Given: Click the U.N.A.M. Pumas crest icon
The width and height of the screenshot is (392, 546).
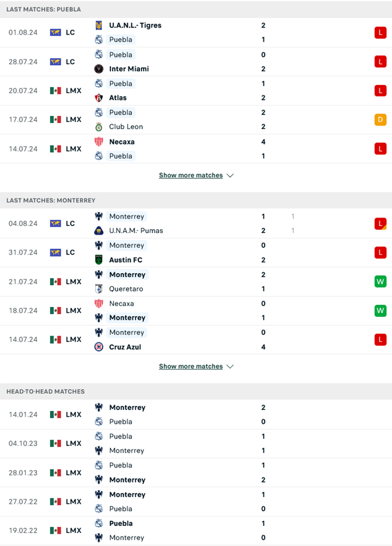Looking at the screenshot, I should coord(99,231).
